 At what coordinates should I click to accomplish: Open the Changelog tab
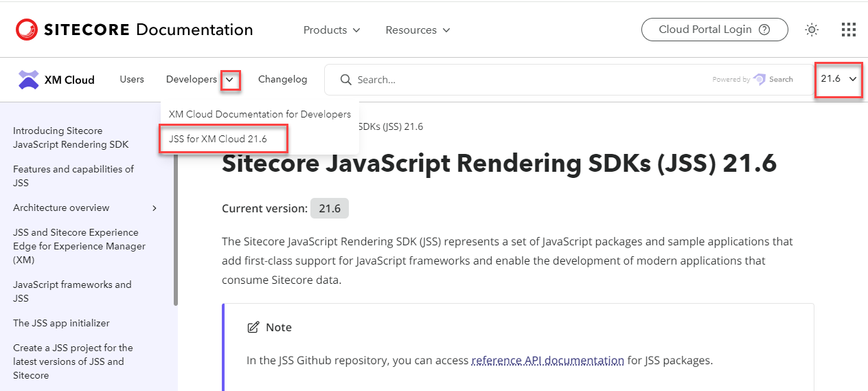pos(282,80)
